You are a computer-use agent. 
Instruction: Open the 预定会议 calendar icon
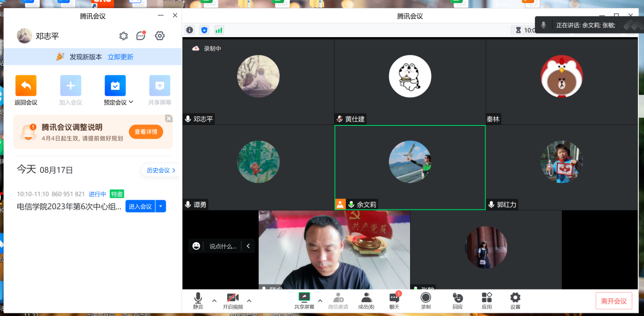[x=115, y=86]
